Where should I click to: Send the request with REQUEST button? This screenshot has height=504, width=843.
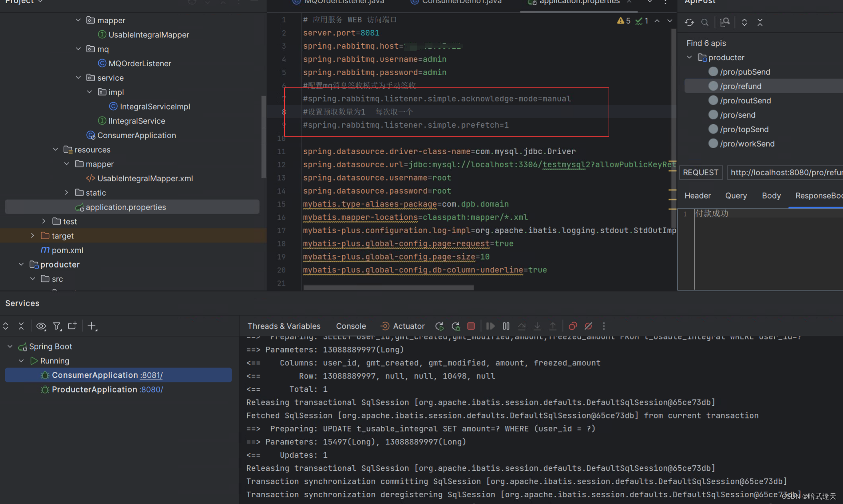[700, 173]
